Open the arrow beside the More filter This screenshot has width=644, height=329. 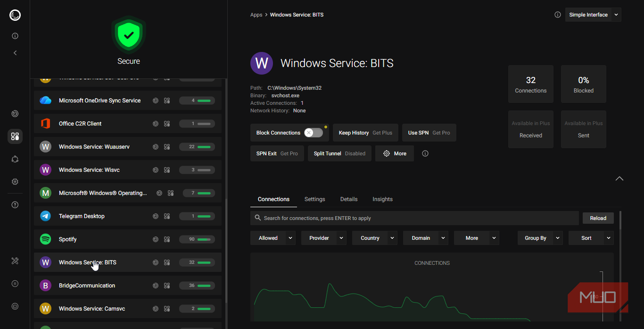(495, 238)
